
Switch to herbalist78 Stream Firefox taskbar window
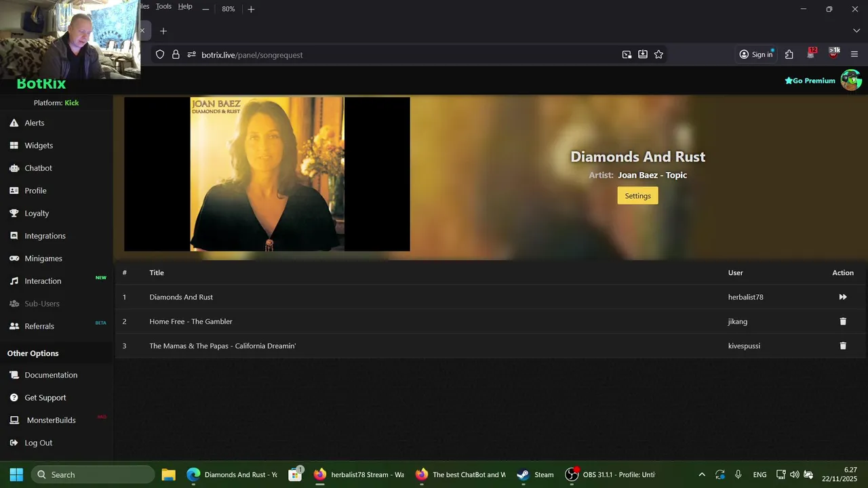pos(359,474)
